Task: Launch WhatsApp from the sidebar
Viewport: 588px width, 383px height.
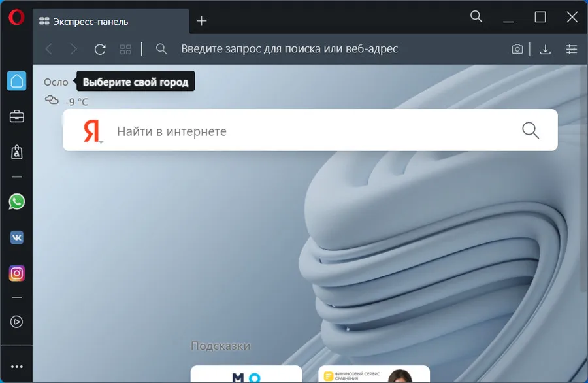Action: pyautogui.click(x=16, y=201)
